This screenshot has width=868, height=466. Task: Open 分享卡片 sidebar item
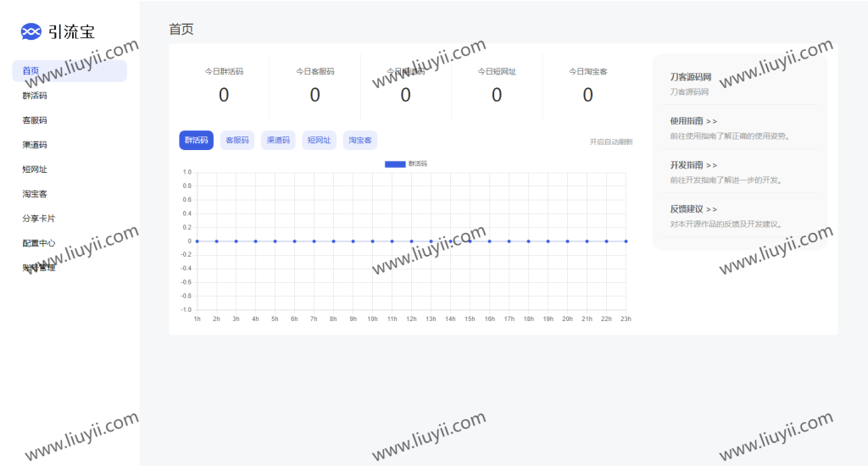click(x=39, y=219)
